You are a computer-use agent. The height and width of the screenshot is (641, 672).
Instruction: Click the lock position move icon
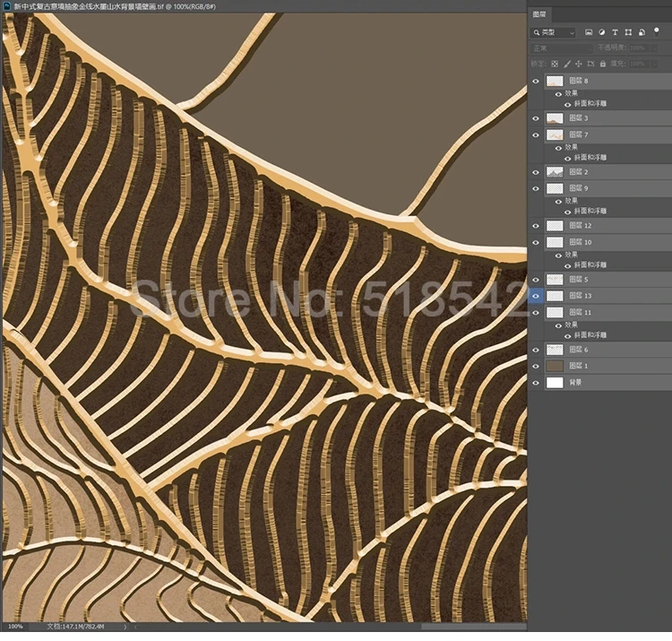click(579, 64)
